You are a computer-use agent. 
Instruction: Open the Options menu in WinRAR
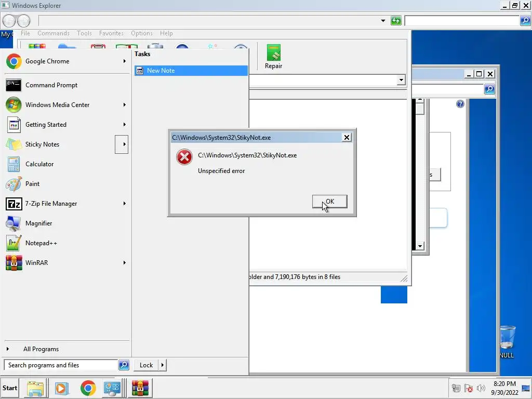(x=141, y=33)
